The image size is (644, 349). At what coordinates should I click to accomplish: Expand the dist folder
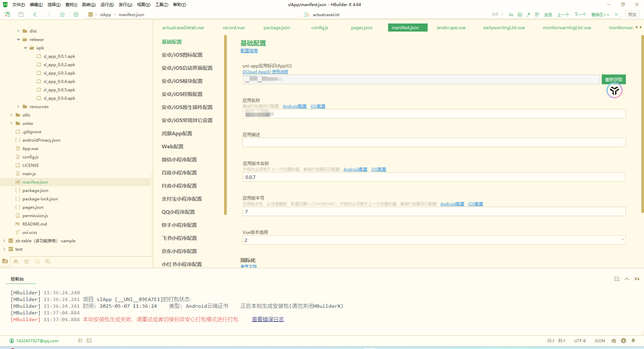pyautogui.click(x=18, y=31)
